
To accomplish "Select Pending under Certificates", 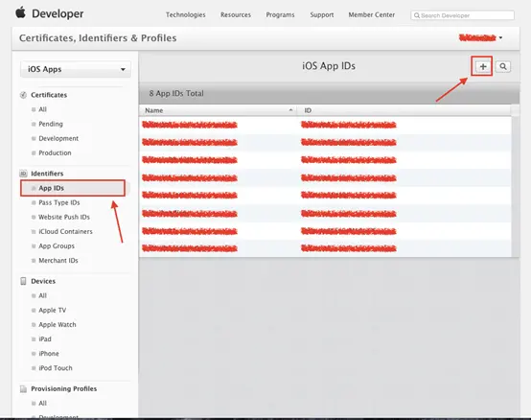I will point(51,124).
